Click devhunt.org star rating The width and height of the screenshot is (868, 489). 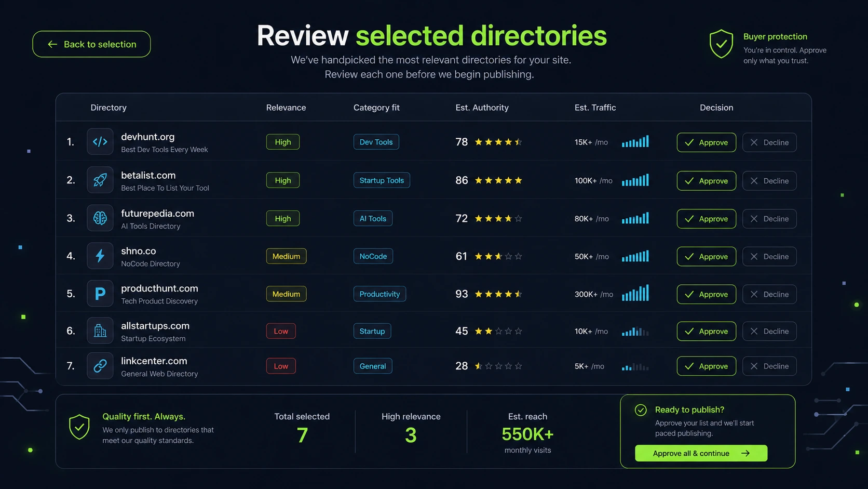[498, 142]
